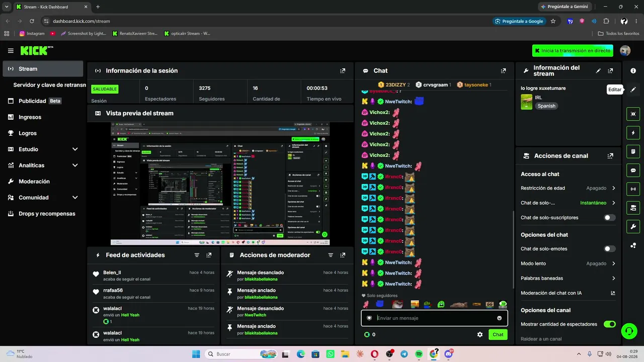Toggle the stream preview widget in the right sidebar
Image resolution: width=644 pixels, height=362 pixels.
pyautogui.click(x=633, y=114)
